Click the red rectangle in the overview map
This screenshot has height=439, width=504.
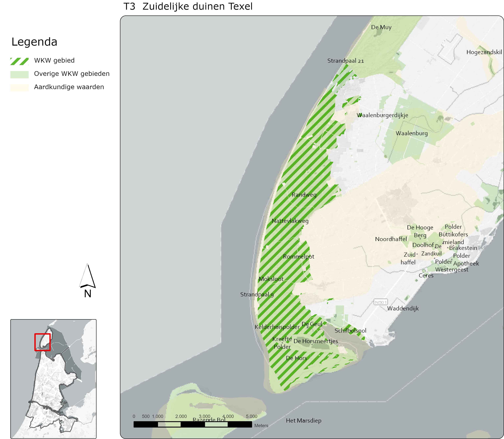pyautogui.click(x=42, y=342)
